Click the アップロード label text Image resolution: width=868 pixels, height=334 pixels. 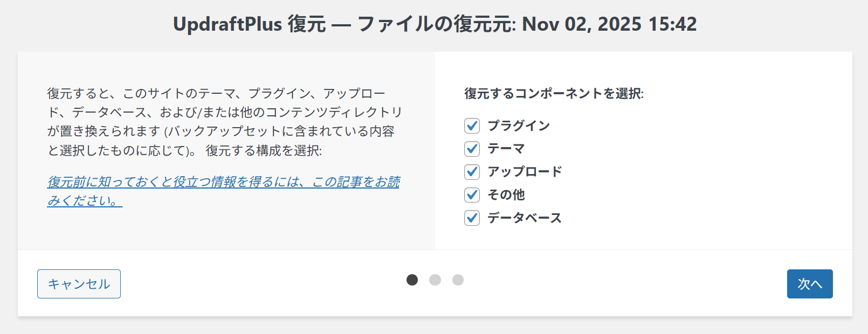(x=525, y=172)
